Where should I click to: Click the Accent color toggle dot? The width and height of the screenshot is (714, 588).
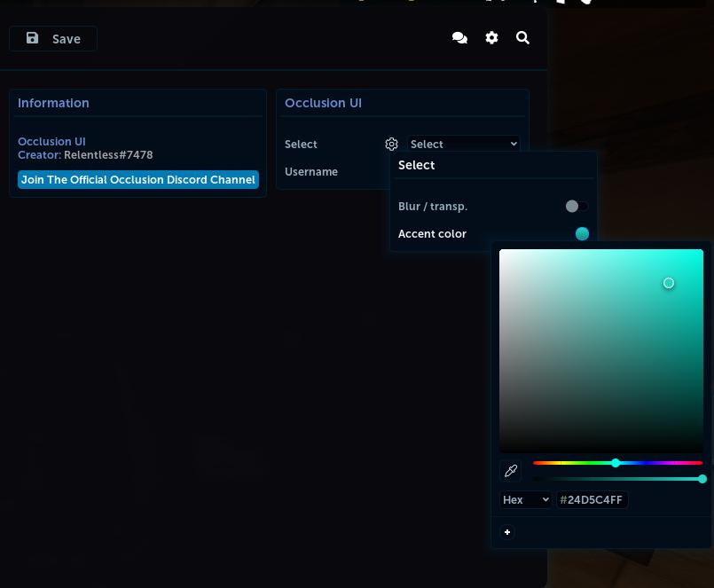tap(582, 233)
